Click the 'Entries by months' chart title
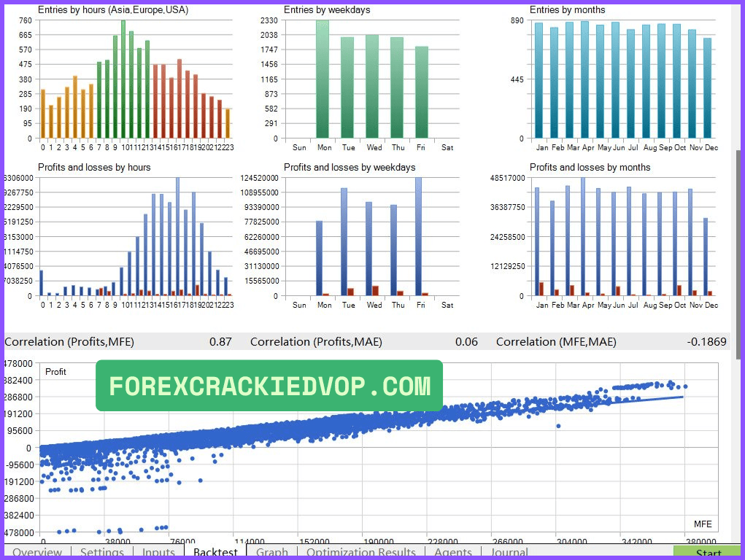745x560 pixels. (x=567, y=10)
